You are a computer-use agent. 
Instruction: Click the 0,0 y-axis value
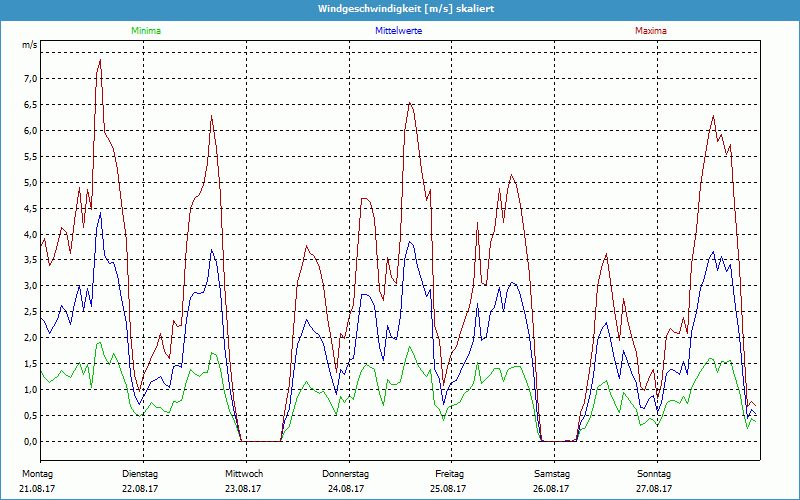(31, 442)
